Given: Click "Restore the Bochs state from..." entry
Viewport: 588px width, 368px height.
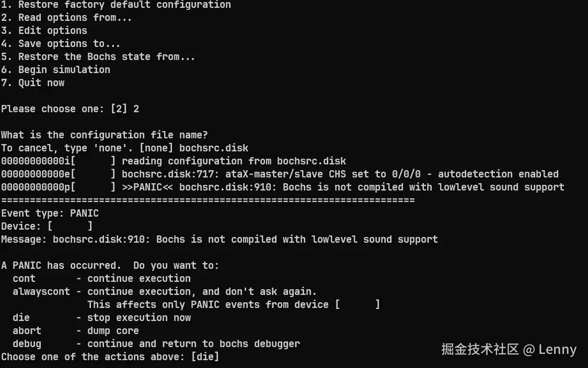Looking at the screenshot, I should 98,57.
